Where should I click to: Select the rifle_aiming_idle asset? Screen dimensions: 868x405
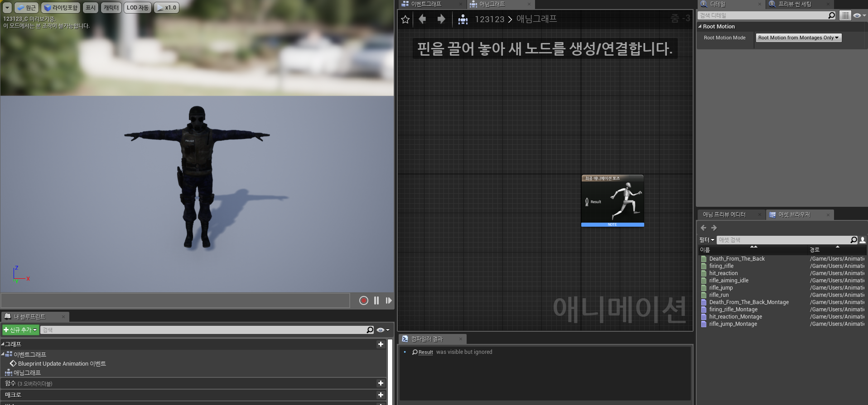(x=728, y=281)
